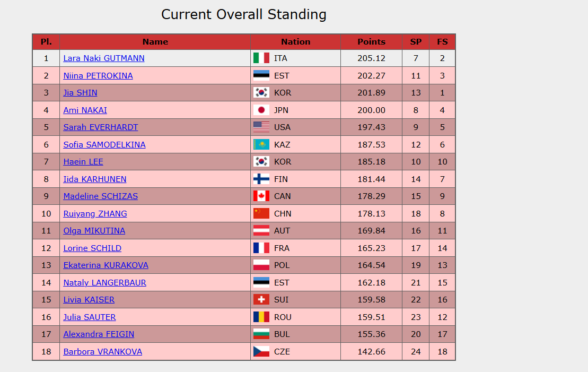This screenshot has width=588, height=372.
Task: Open Niina PETROKINA's skater link
Action: point(98,76)
